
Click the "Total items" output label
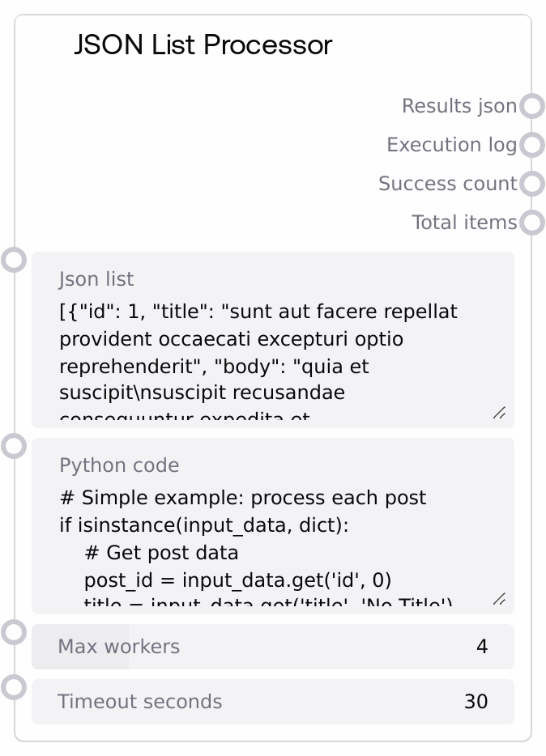(463, 223)
